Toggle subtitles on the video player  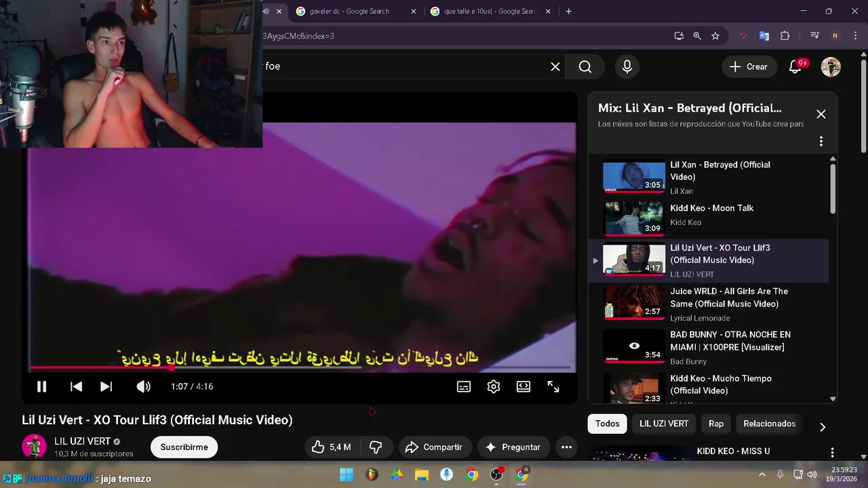(x=464, y=386)
